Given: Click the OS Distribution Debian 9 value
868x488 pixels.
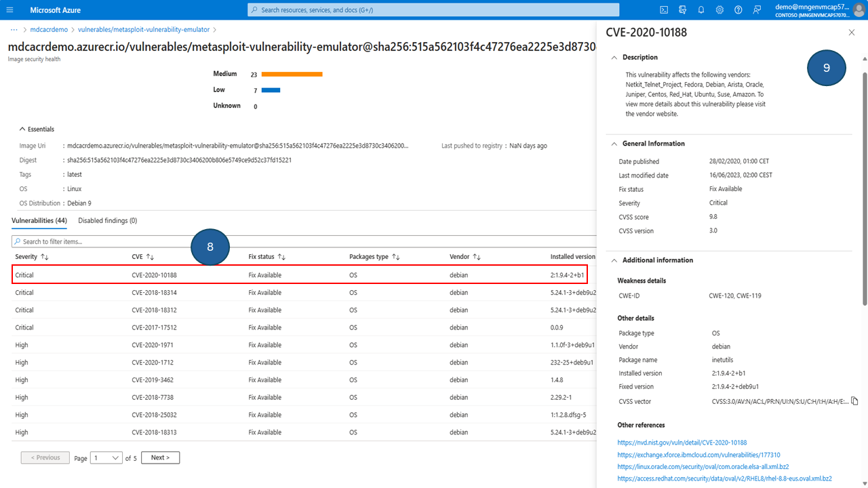Looking at the screenshot, I should point(79,203).
